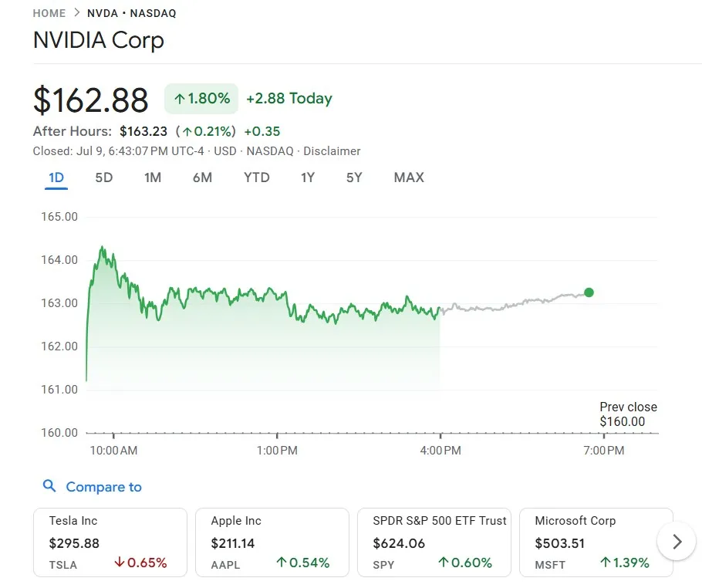Navigate to HOME breadcrumb link
This screenshot has height=588, width=702.
(49, 13)
